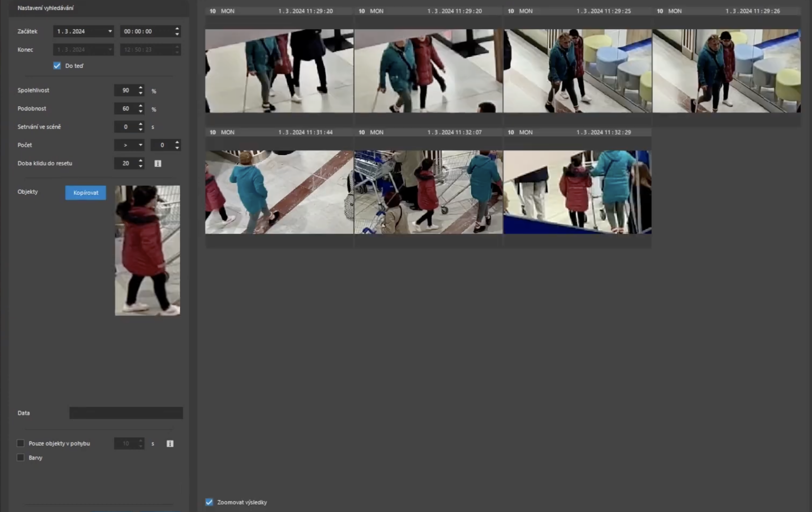Click info icon beside Pouze objekty v pohybu
812x512 pixels.
coord(170,443)
